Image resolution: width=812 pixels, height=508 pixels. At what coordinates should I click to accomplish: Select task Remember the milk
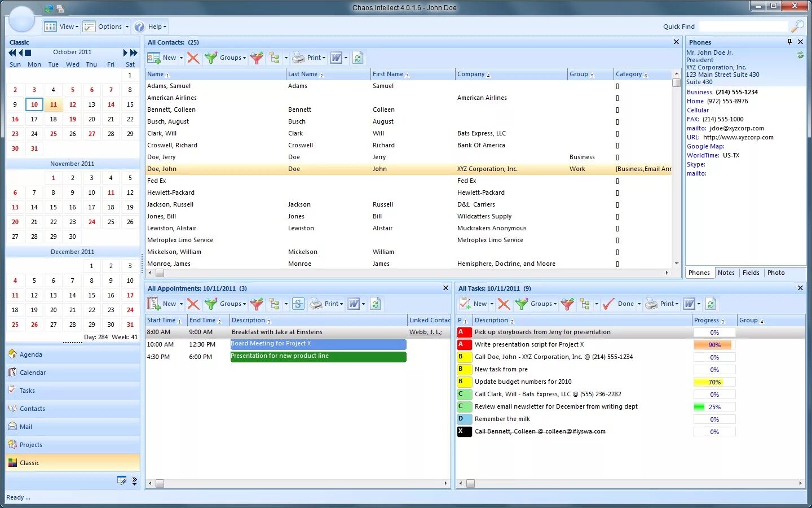[x=630, y=419]
